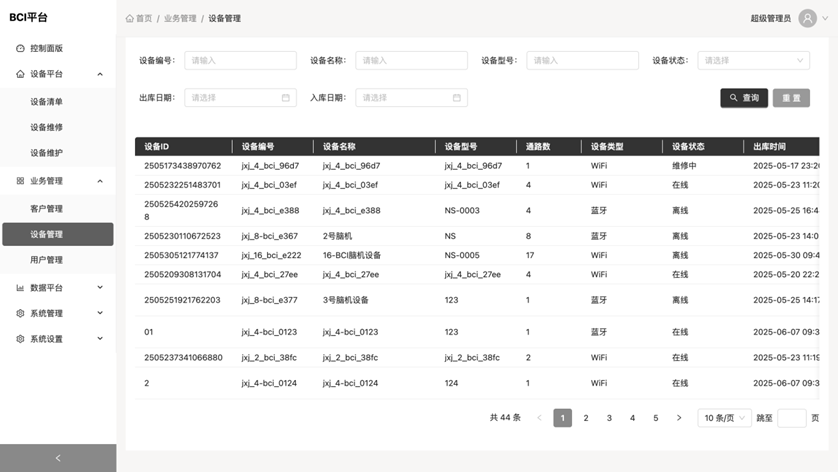
Task: Go to the next page arrow
Action: [x=679, y=418]
